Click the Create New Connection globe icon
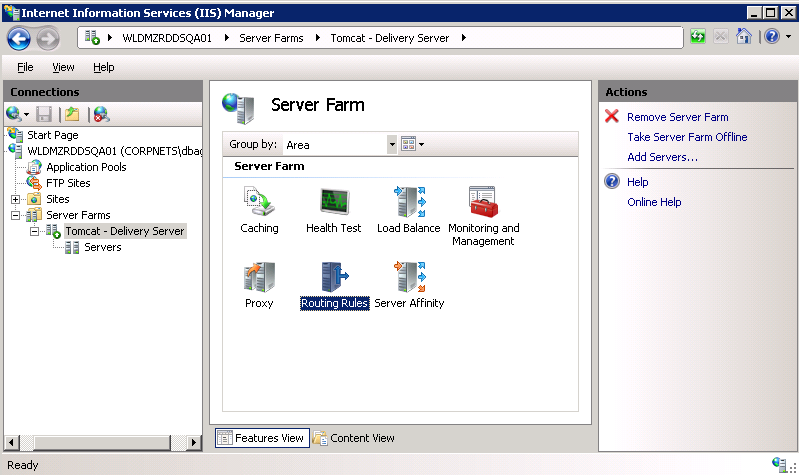The height and width of the screenshot is (475, 799). click(14, 114)
